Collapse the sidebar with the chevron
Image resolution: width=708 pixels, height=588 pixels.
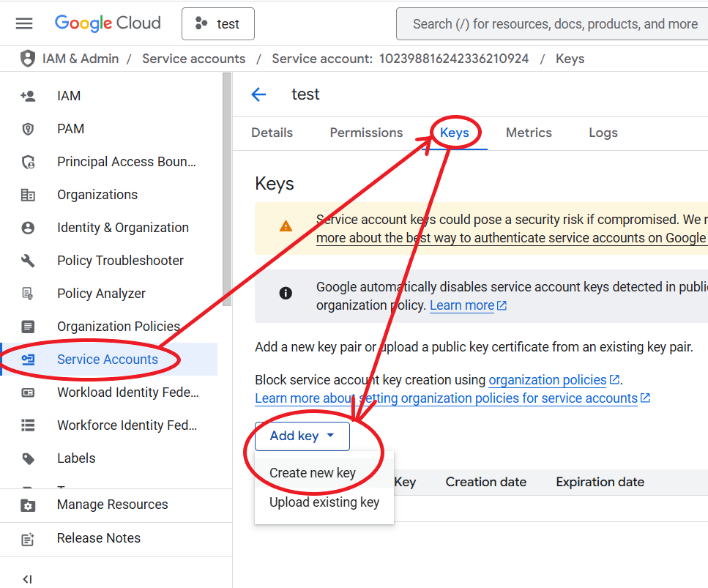click(28, 579)
